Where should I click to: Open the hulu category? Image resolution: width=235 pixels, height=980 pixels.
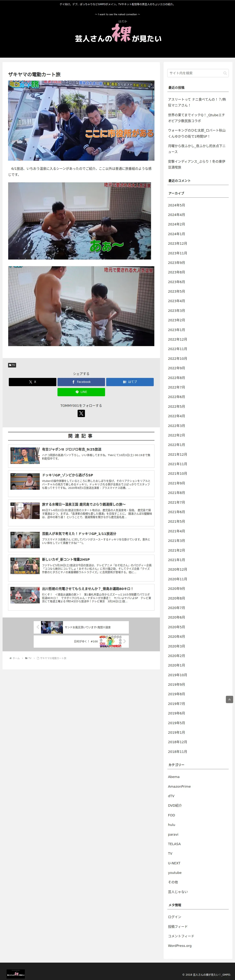(x=171, y=825)
